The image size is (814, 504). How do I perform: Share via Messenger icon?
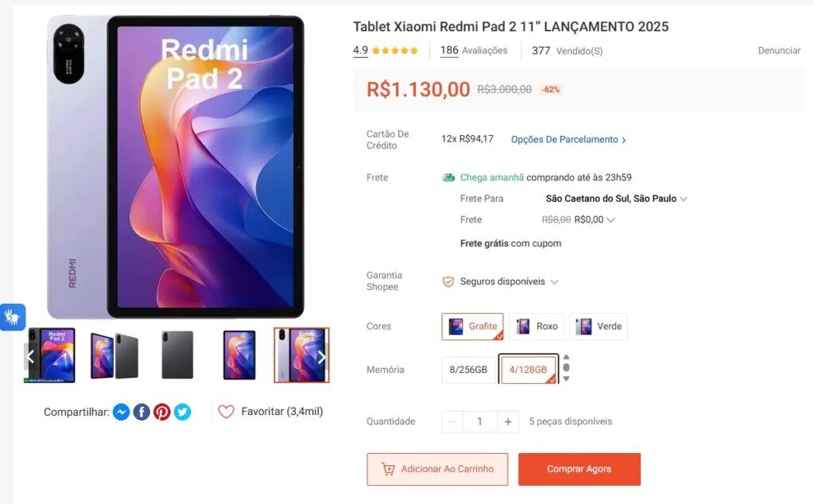(x=121, y=412)
